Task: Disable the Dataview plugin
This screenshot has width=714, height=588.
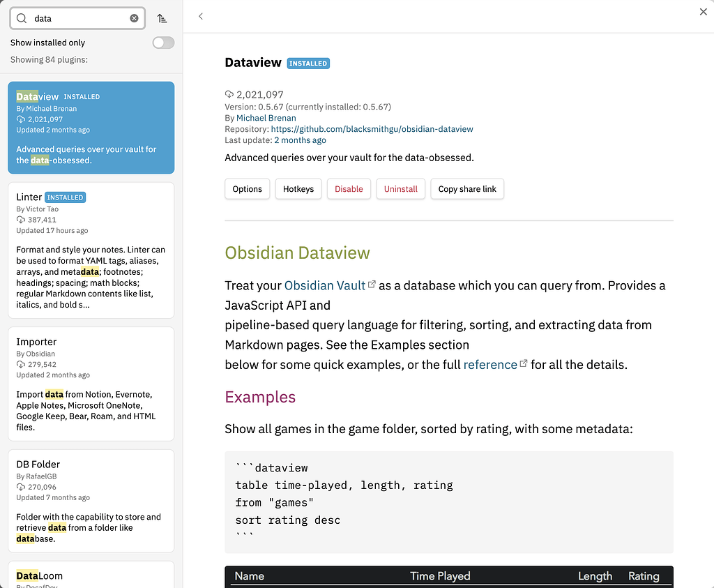Action: point(349,188)
